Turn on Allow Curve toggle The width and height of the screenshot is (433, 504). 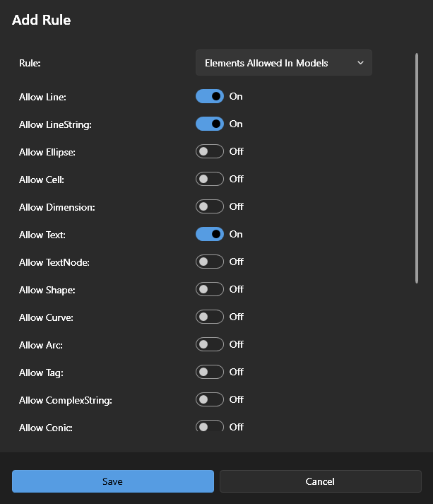tap(210, 317)
